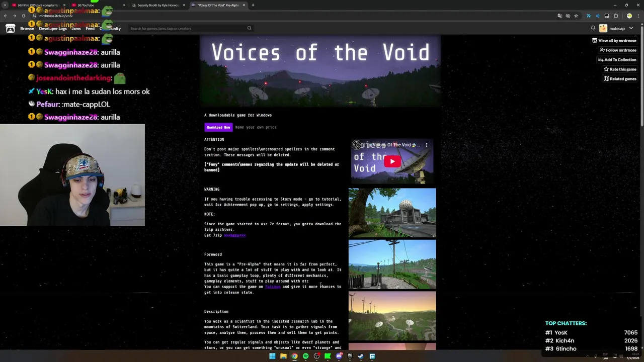Viewport: 644px width, 362px height.
Task: Follow the Patreon link in Foreword
Action: coord(273,287)
